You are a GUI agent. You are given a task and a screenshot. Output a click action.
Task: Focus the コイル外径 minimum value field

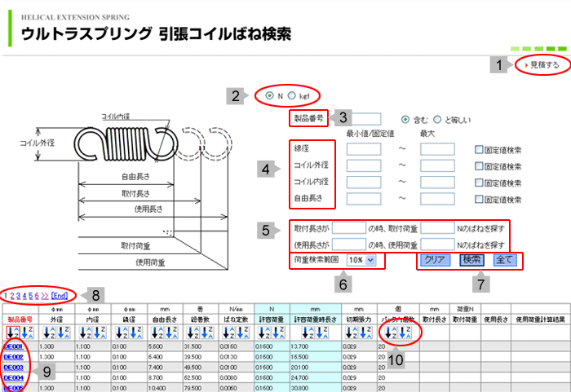(x=364, y=165)
